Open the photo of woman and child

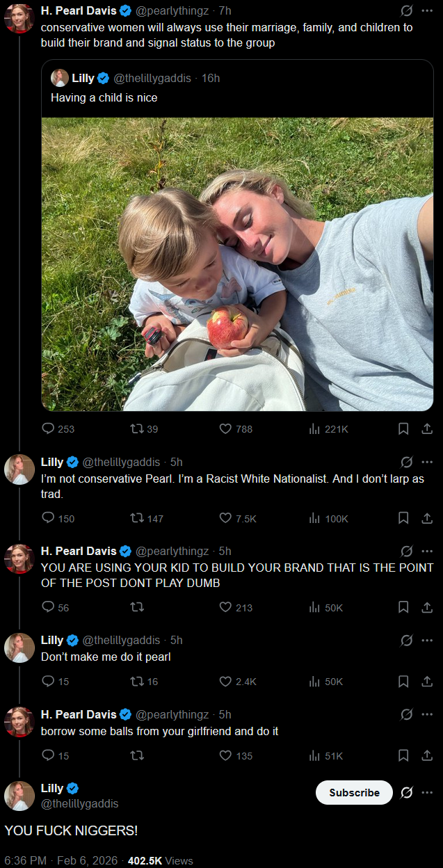click(x=237, y=264)
